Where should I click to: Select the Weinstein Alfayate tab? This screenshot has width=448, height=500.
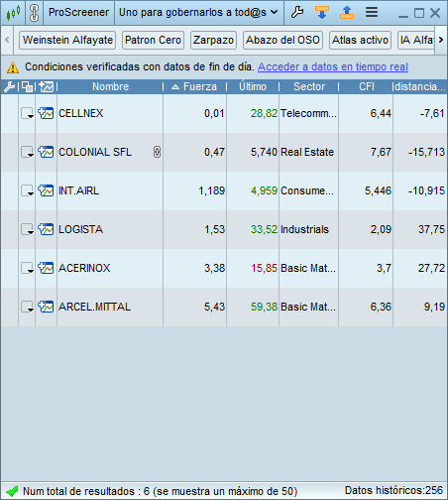tap(67, 40)
